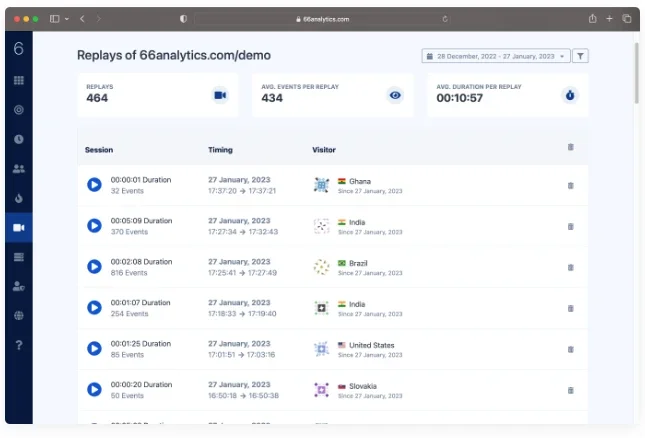Open the help question mark icon
The height and width of the screenshot is (438, 645).
19,345
